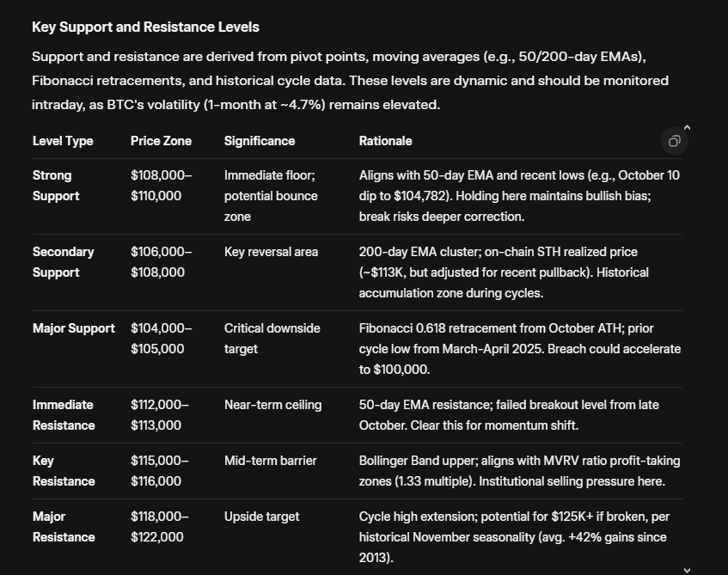This screenshot has width=728, height=575.
Task: Click the Price Zone column header
Action: coord(161,141)
